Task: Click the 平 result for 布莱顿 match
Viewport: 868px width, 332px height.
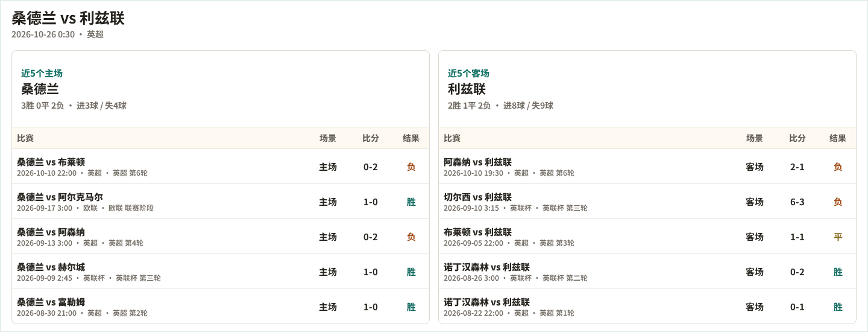Action: (x=838, y=237)
